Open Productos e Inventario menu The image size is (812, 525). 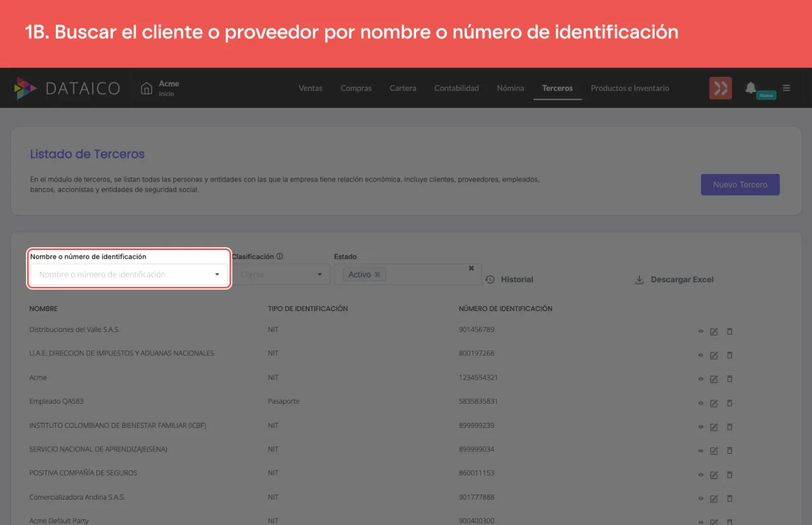(x=630, y=88)
